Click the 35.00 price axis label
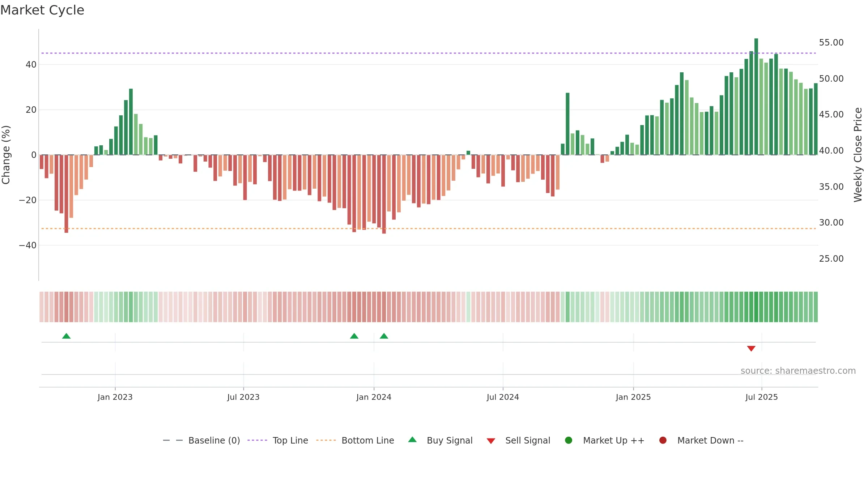Screen dimensions: 868x488 831,187
